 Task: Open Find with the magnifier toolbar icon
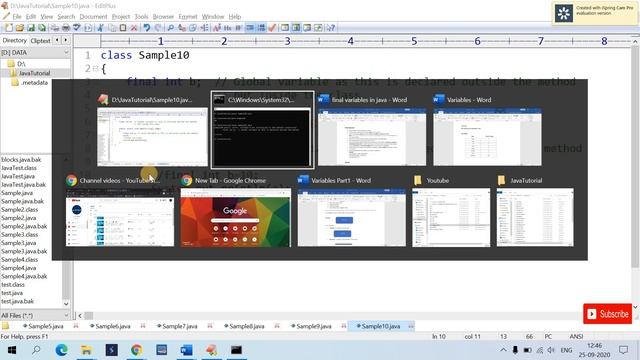pos(171,28)
